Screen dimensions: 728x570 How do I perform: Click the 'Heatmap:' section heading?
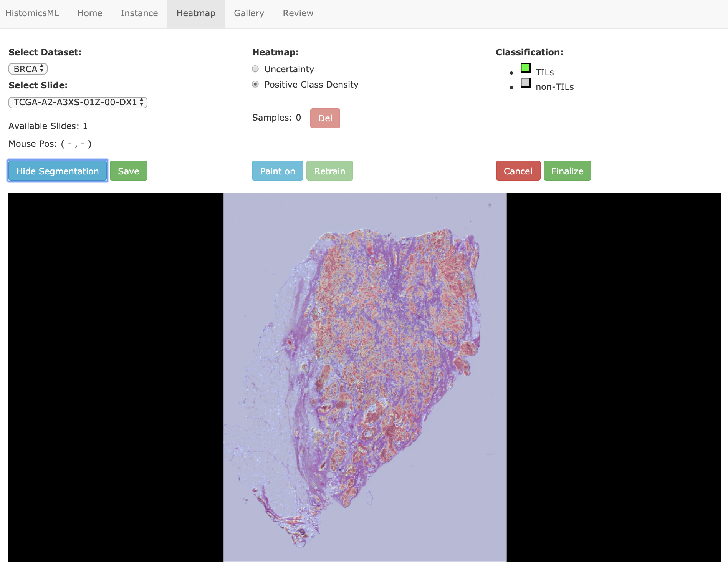pyautogui.click(x=275, y=52)
